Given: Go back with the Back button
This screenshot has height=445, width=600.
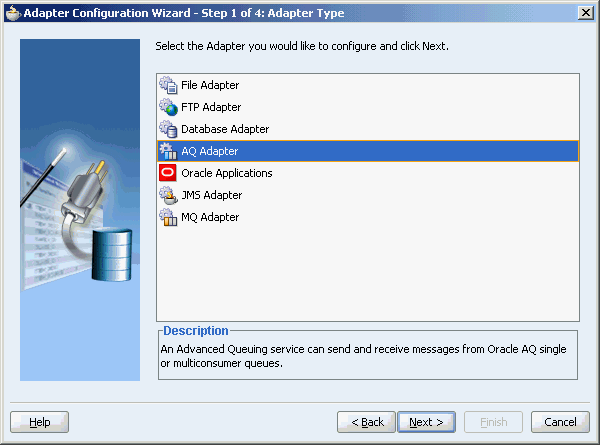Looking at the screenshot, I should coord(366,422).
